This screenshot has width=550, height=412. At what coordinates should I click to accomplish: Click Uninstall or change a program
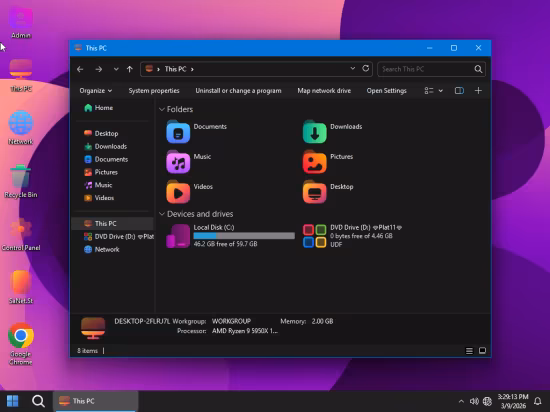pos(238,90)
